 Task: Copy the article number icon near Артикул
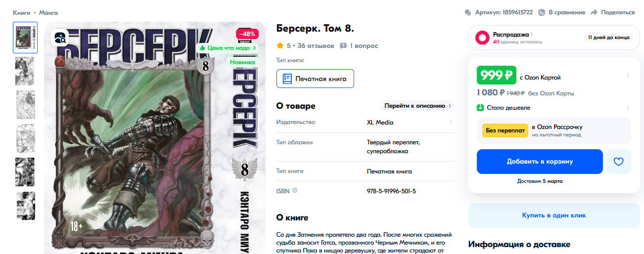pos(468,12)
